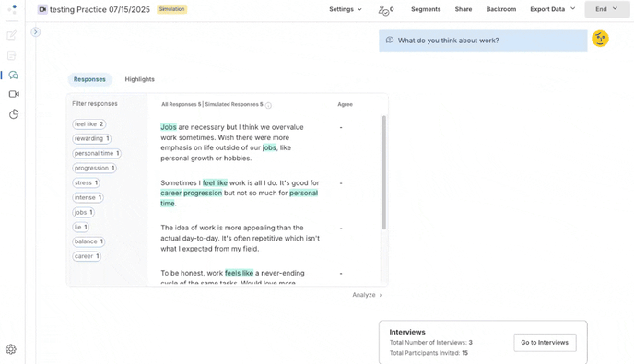Open the video camera sidebar icon

point(14,94)
